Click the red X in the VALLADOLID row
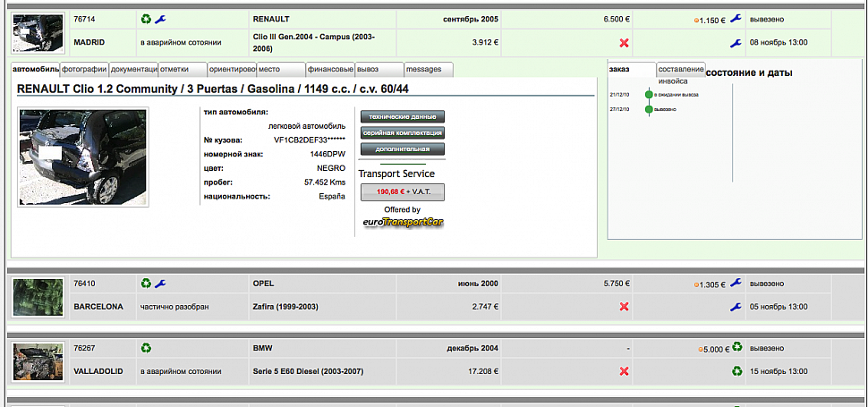 [x=625, y=371]
